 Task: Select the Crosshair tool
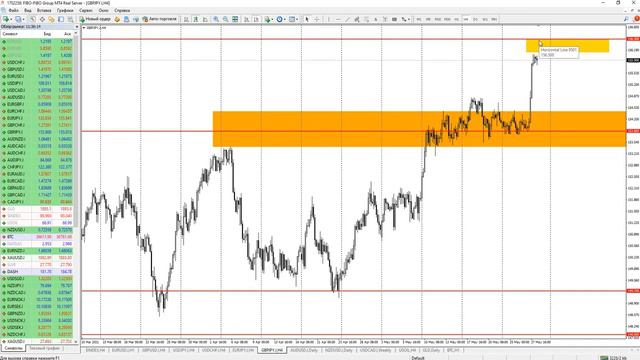pos(317,19)
